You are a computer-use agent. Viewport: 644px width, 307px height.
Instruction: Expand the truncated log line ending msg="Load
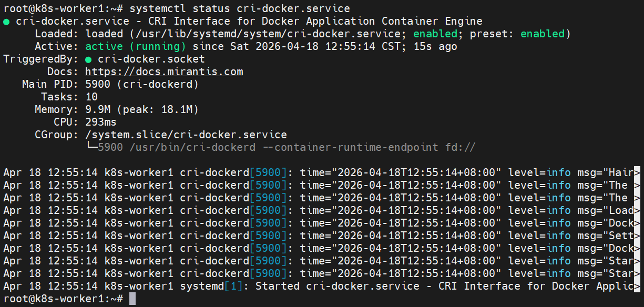(x=637, y=211)
